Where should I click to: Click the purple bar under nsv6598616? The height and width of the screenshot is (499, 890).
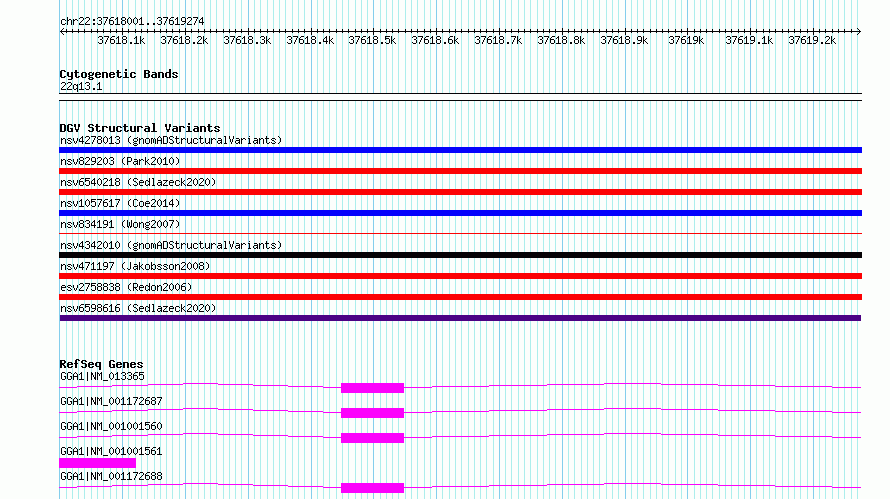[x=460, y=318]
